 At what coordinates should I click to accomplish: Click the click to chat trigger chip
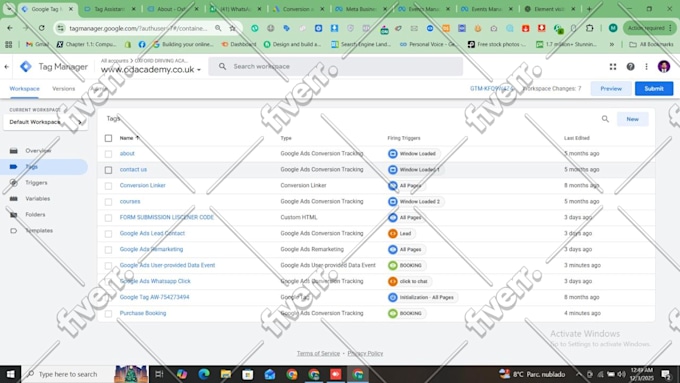[x=409, y=281]
